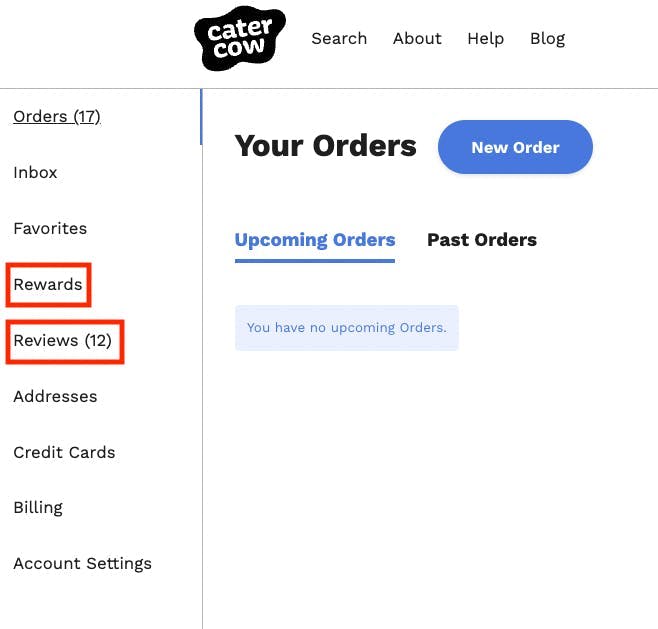Open the Rewards page

tap(48, 285)
